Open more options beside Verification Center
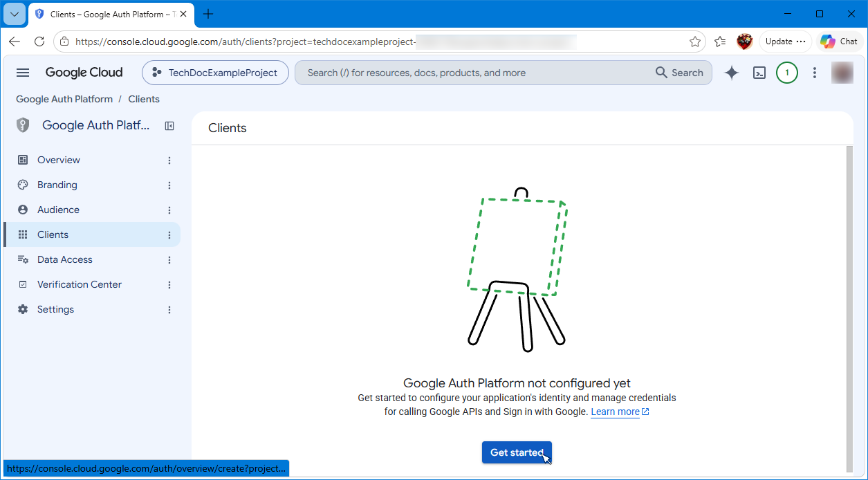 [169, 285]
